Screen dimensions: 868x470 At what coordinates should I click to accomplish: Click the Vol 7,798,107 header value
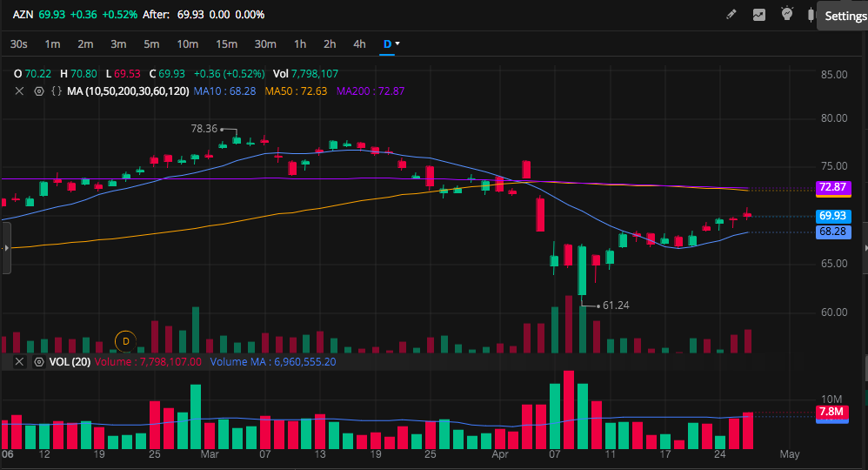click(305, 74)
